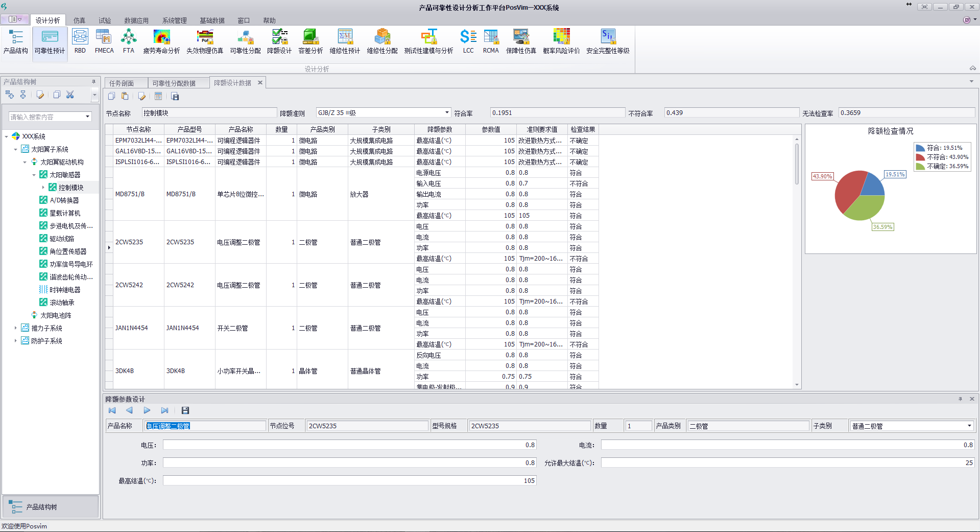Select 星载计算机 in the product tree
Screen dimensions: 980x532
65,213
